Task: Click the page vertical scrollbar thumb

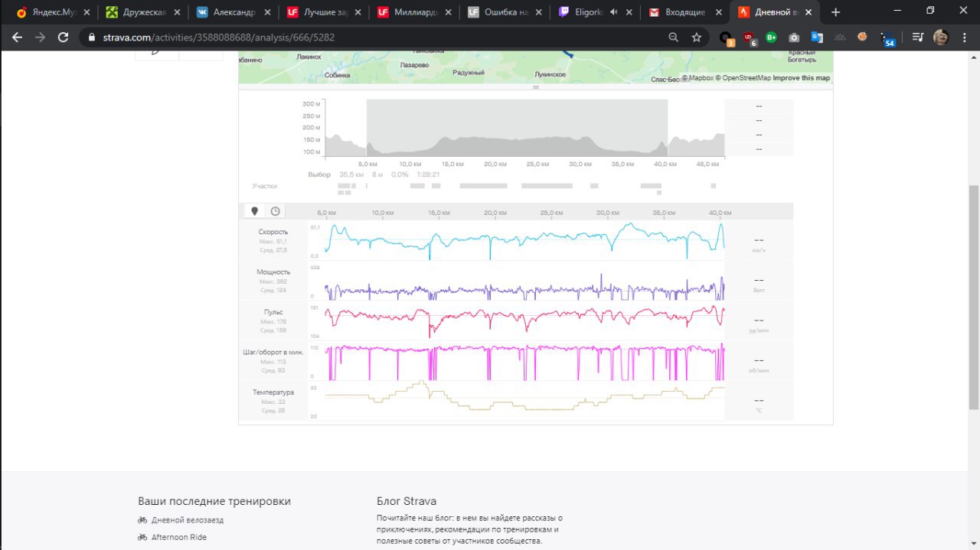Action: tap(974, 298)
